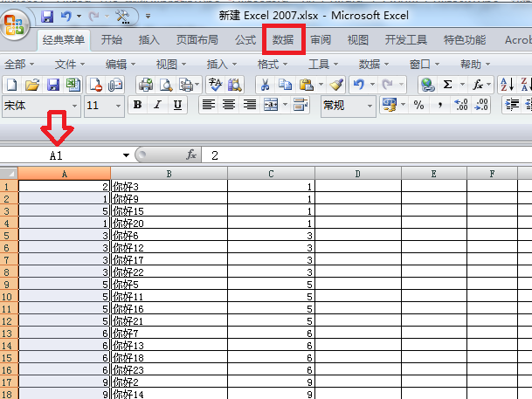This screenshot has height=399, width=532.
Task: Open the 窗口 classic menu
Action: (424, 64)
